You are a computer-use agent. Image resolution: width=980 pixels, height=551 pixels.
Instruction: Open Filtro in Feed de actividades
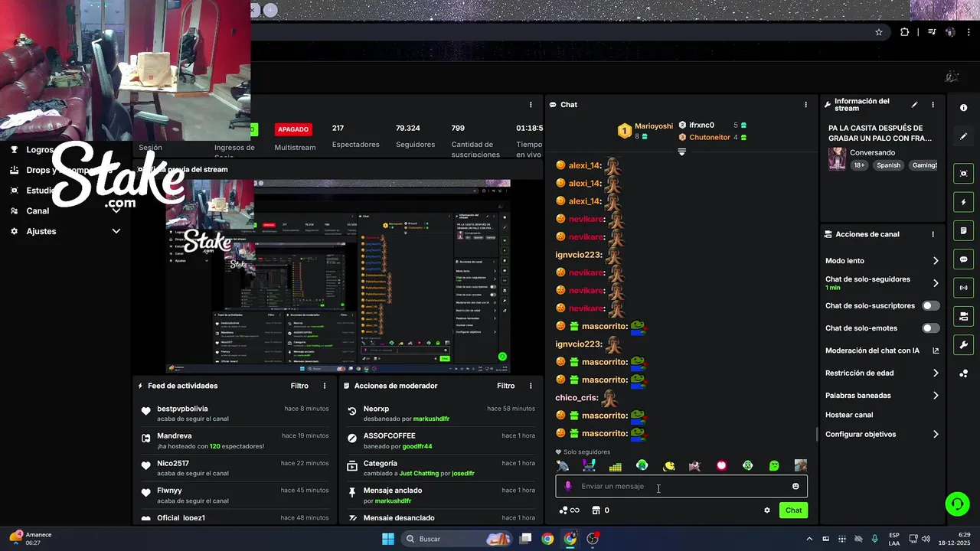(x=299, y=386)
